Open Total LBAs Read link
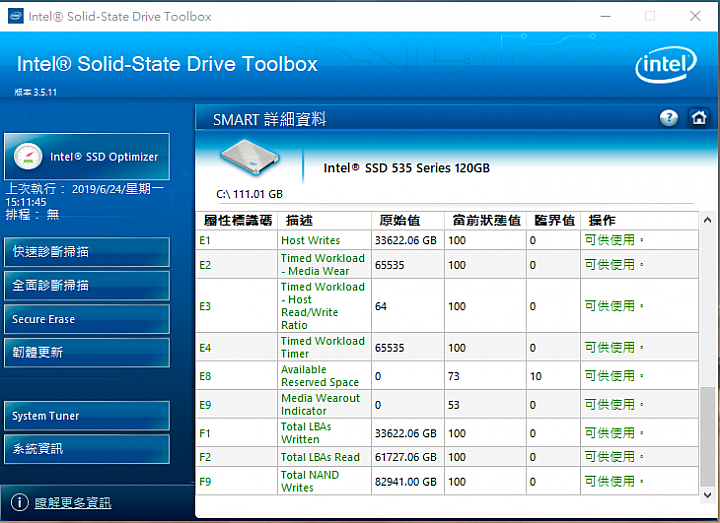 tap(320, 457)
